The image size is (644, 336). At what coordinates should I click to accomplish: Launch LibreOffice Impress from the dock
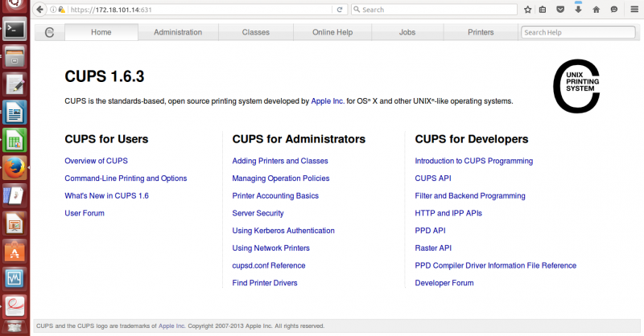[14, 223]
